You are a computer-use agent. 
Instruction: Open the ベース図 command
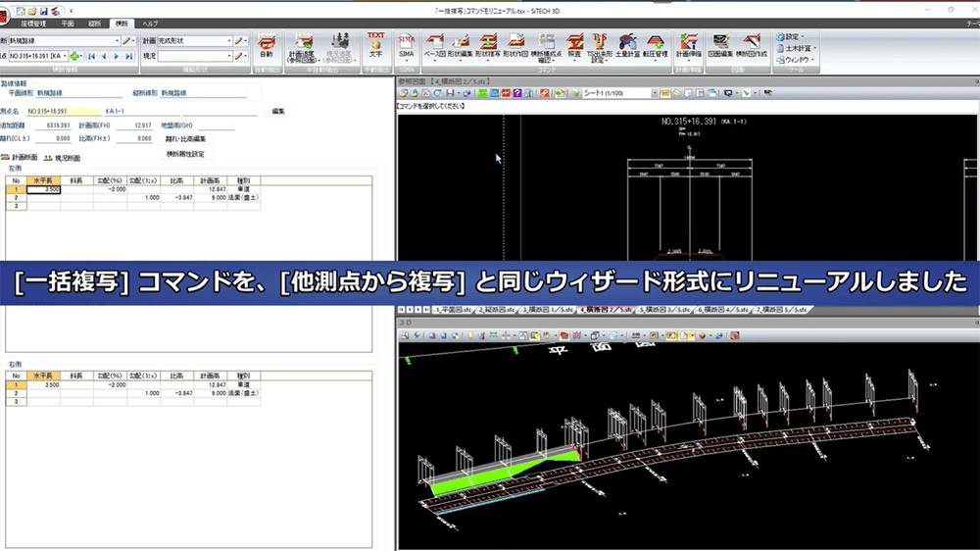[x=434, y=47]
